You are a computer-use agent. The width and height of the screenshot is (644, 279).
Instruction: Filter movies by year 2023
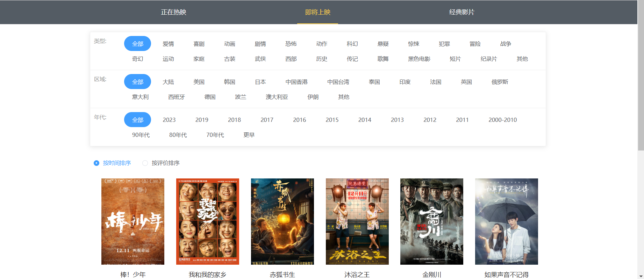pyautogui.click(x=169, y=120)
